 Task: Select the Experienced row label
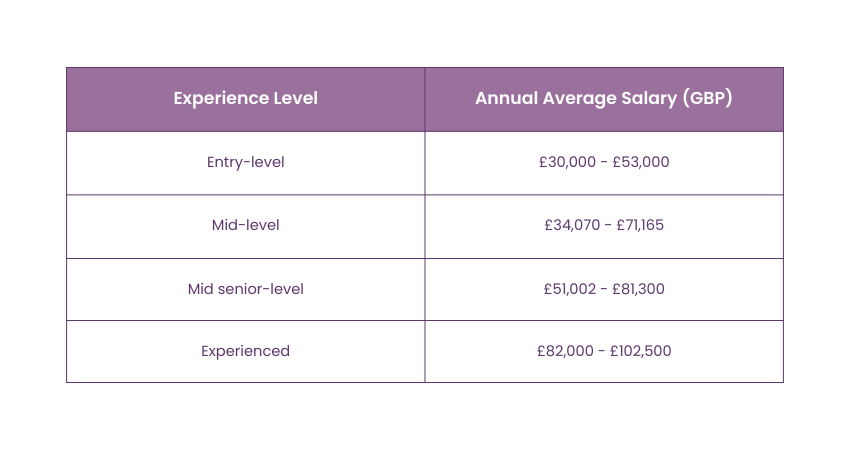click(x=246, y=351)
